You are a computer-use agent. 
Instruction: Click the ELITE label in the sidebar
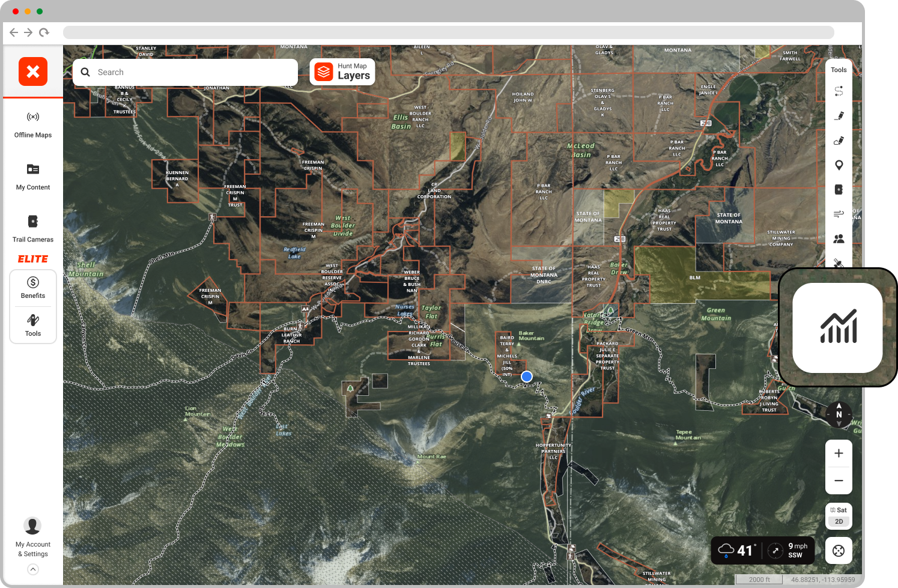click(33, 259)
